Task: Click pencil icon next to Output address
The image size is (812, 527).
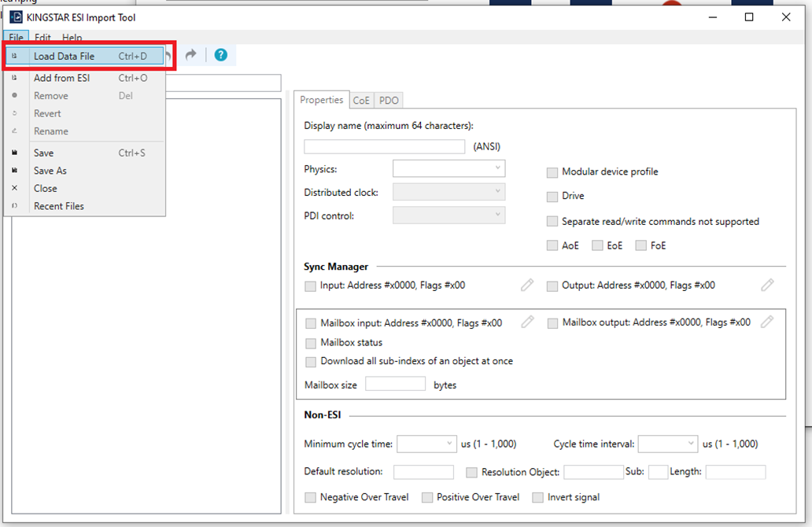Action: [x=767, y=286]
